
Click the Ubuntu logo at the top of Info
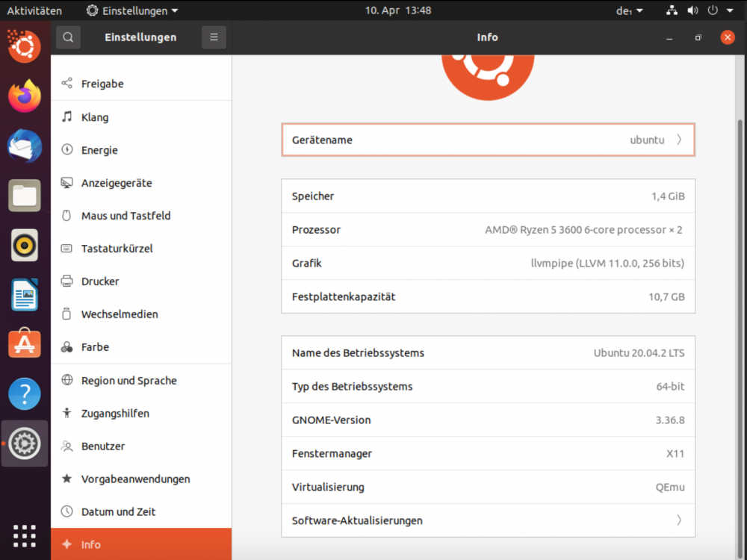488,76
